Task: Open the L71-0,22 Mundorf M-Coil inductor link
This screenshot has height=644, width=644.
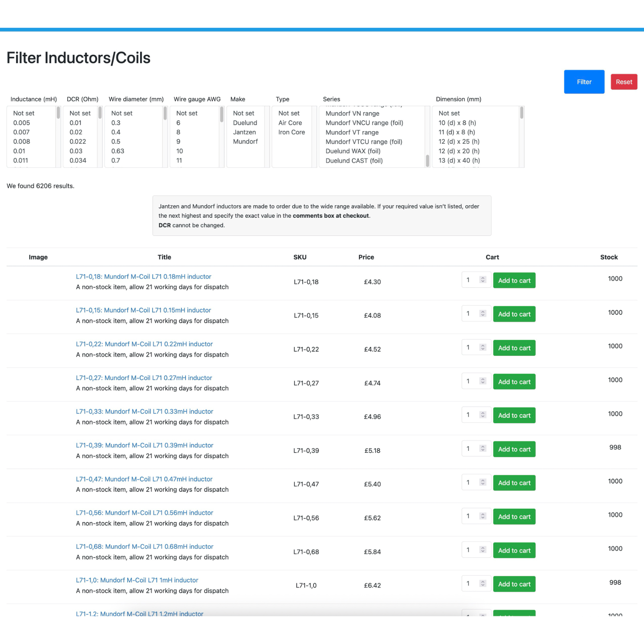Action: (x=144, y=344)
